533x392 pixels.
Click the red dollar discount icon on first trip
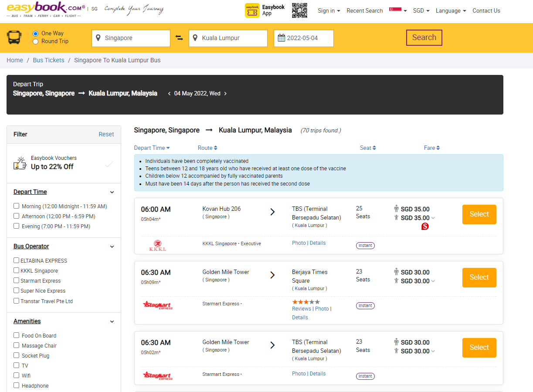pyautogui.click(x=424, y=226)
